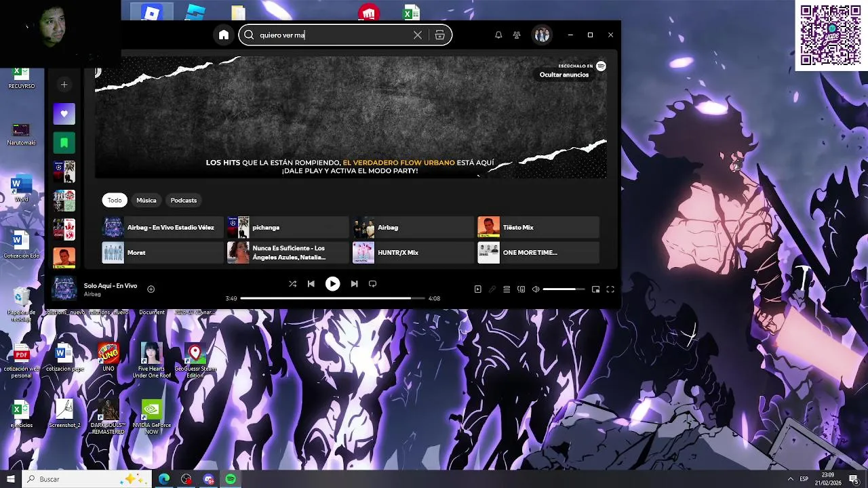Open the Spotify miniplayer
The height and width of the screenshot is (488, 868).
pyautogui.click(x=595, y=289)
